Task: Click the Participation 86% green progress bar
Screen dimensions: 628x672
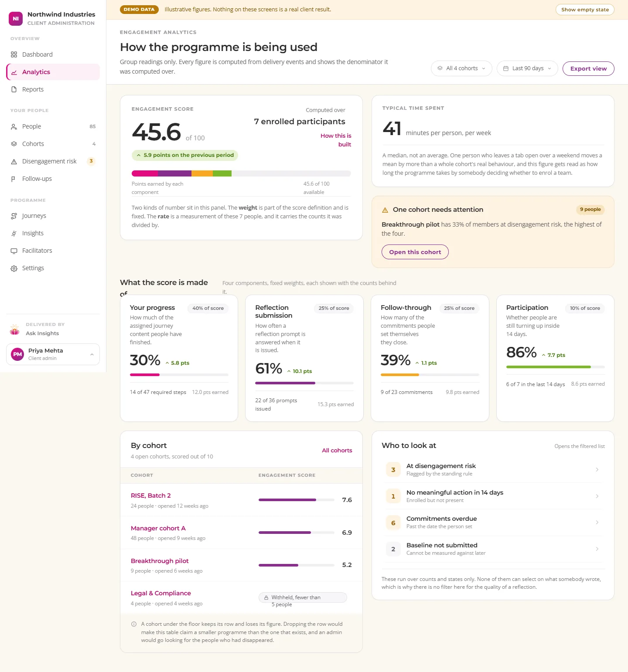Action: [555, 367]
